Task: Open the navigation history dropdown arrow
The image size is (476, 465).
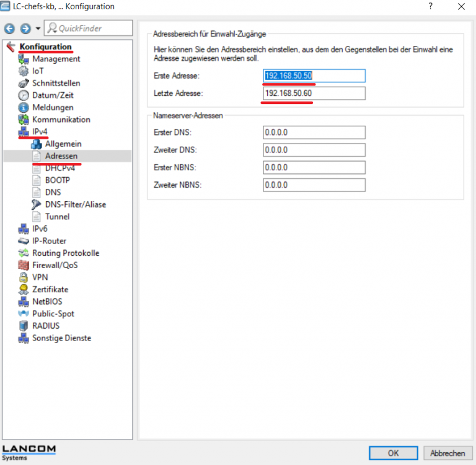Action: click(x=38, y=28)
